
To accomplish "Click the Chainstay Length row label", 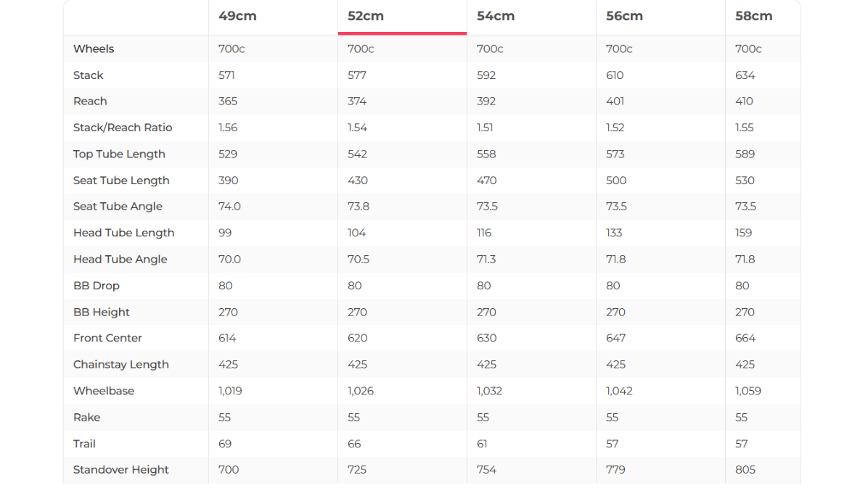I will (x=120, y=365).
